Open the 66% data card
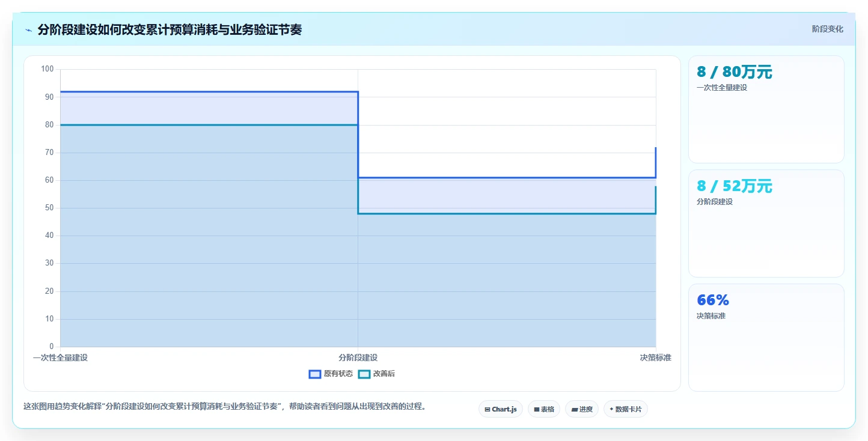Screen dimensions: 868x441 766,338
